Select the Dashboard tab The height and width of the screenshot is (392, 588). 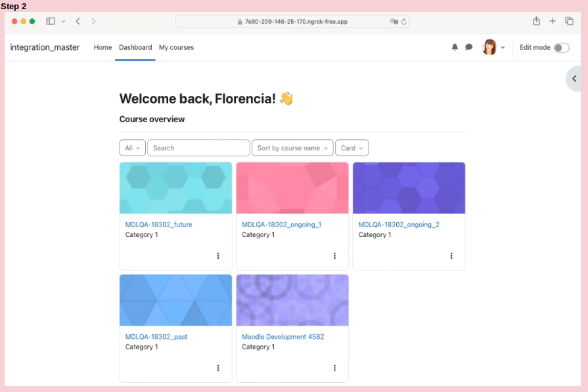135,47
